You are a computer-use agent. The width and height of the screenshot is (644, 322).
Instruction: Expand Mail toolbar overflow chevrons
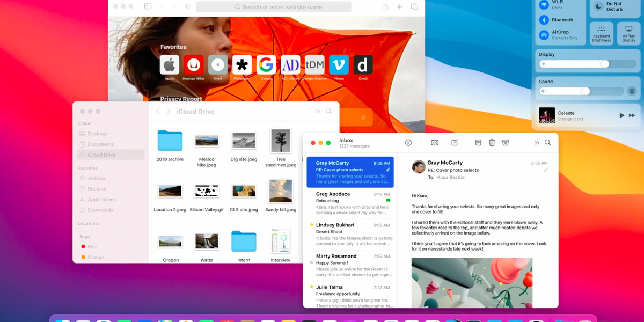pos(537,143)
